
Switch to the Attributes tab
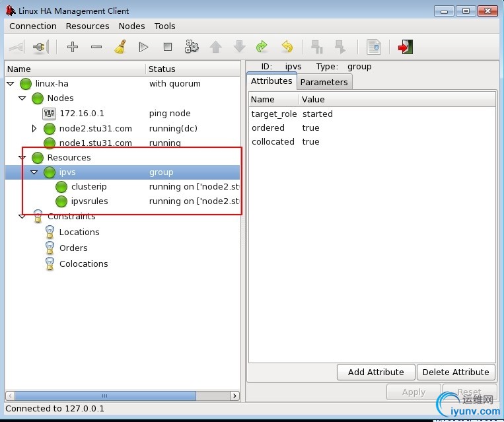coord(271,81)
